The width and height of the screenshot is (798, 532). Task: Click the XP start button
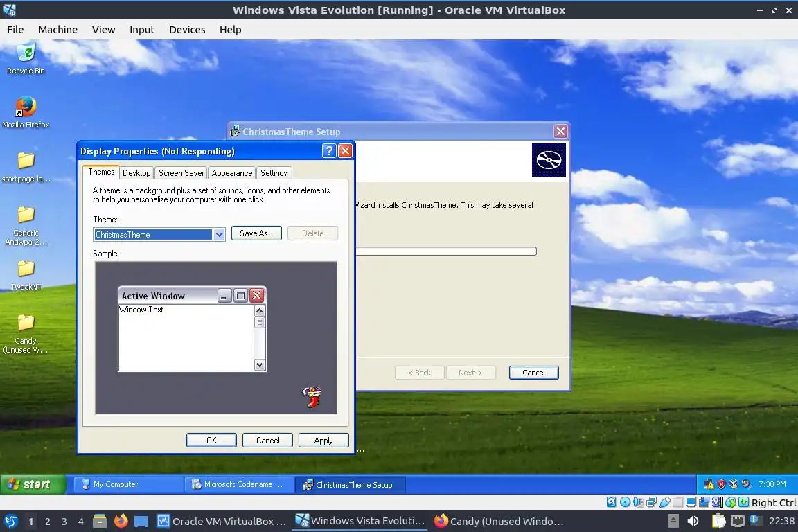click(33, 484)
